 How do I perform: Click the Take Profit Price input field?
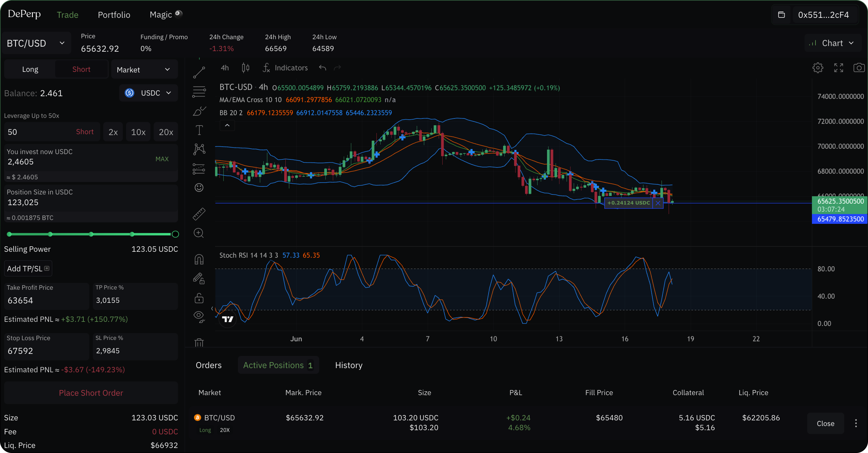46,300
